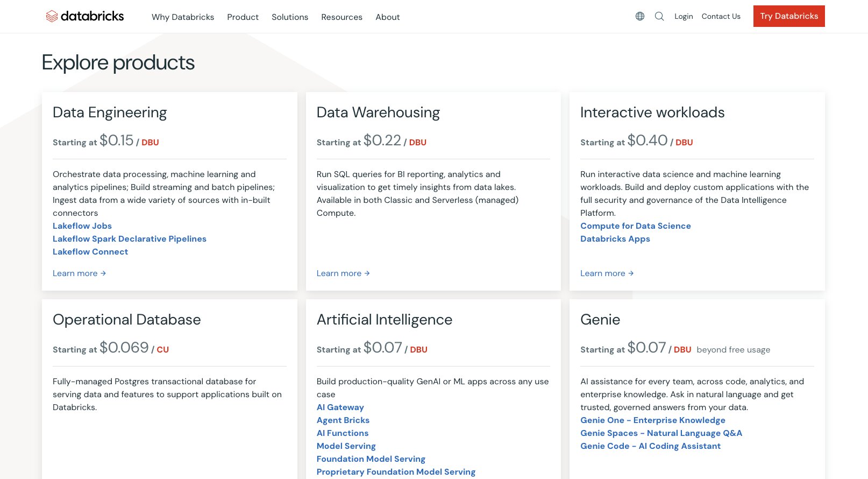Image resolution: width=868 pixels, height=479 pixels.
Task: Click the $0.40 price text
Action: coord(648,140)
